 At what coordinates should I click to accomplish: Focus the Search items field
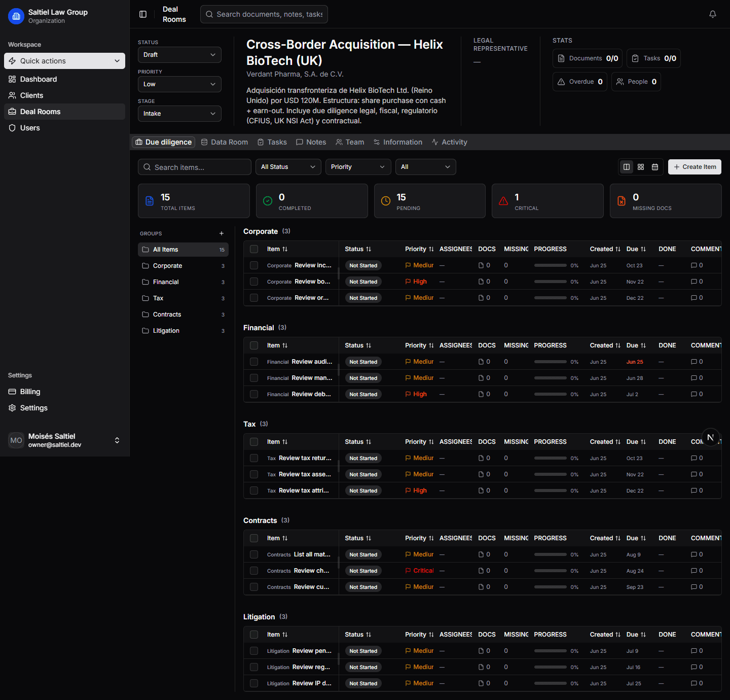point(195,167)
